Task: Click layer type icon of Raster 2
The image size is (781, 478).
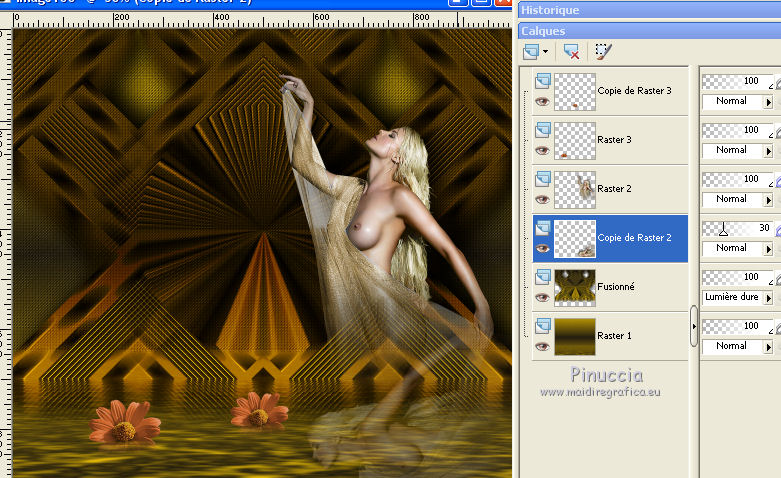Action: [543, 179]
